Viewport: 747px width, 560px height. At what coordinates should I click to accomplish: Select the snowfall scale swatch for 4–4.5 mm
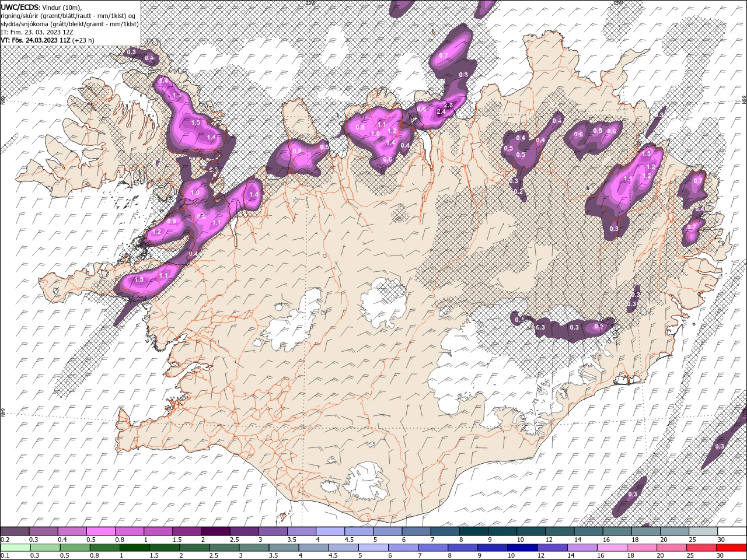click(x=330, y=531)
